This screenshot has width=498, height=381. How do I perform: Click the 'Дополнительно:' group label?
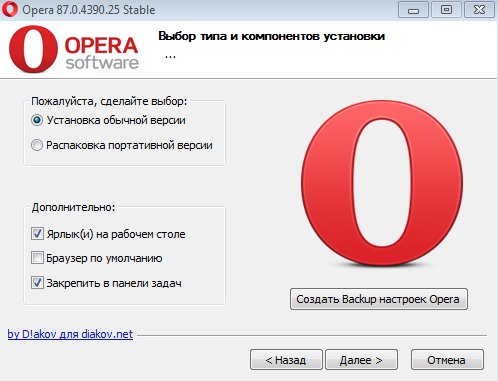[73, 207]
